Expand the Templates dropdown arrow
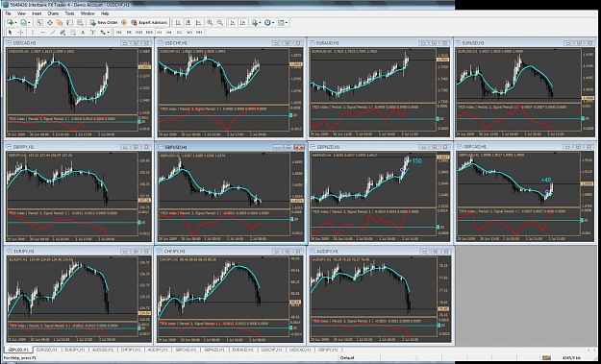The image size is (601, 364). point(287,23)
